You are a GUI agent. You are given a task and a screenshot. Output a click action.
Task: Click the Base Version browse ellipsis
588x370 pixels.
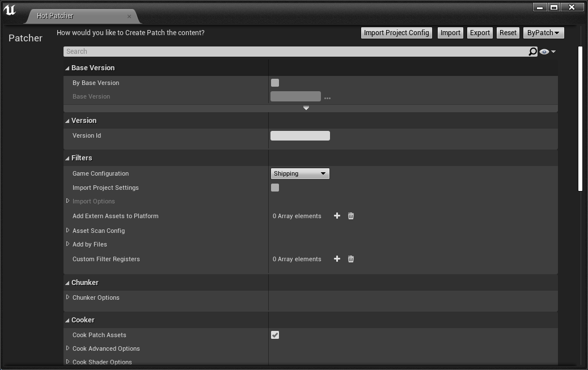click(327, 97)
